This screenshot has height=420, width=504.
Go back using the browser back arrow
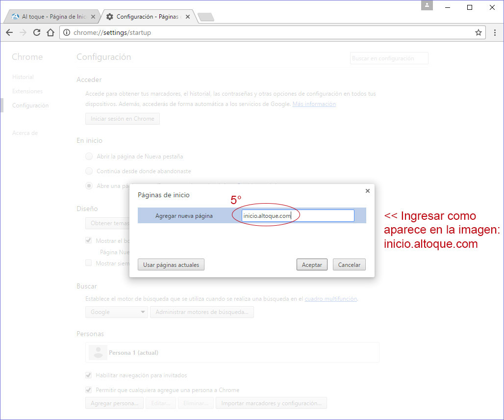pyautogui.click(x=9, y=32)
